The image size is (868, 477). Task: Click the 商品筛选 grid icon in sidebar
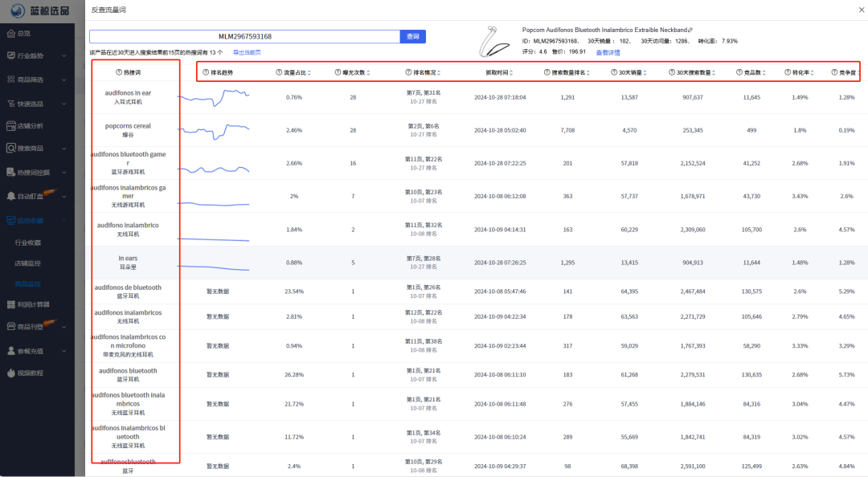[11, 79]
